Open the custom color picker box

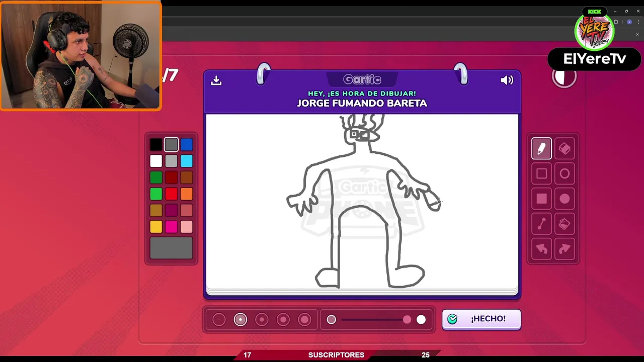coord(171,248)
